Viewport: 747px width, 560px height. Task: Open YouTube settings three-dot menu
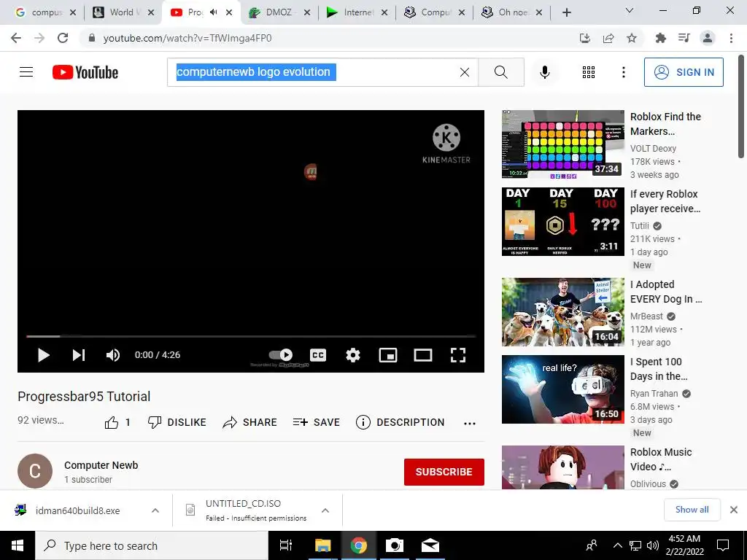tap(624, 72)
